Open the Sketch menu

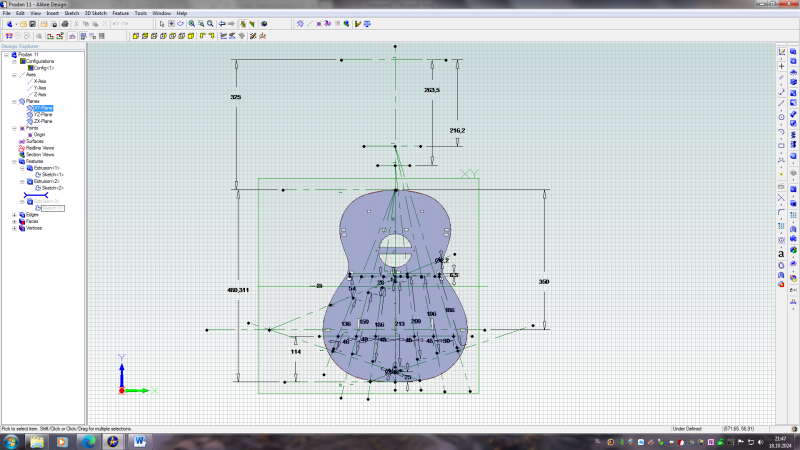[71, 13]
